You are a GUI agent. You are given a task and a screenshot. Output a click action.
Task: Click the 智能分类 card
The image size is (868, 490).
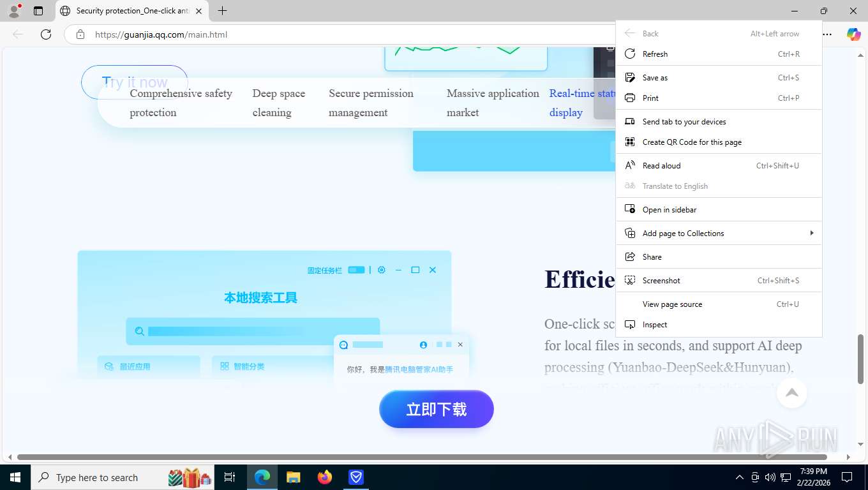pyautogui.click(x=273, y=366)
